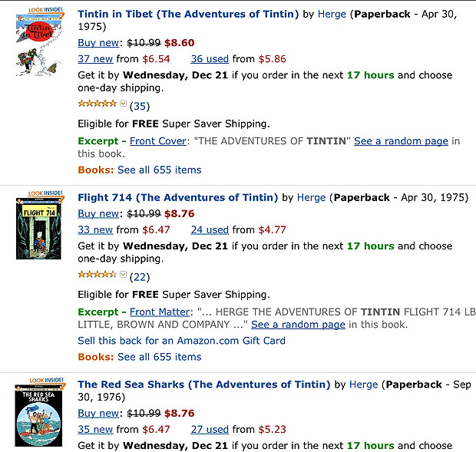Click Buy new for Tintin in Tibet
The image size is (476, 452).
(98, 43)
